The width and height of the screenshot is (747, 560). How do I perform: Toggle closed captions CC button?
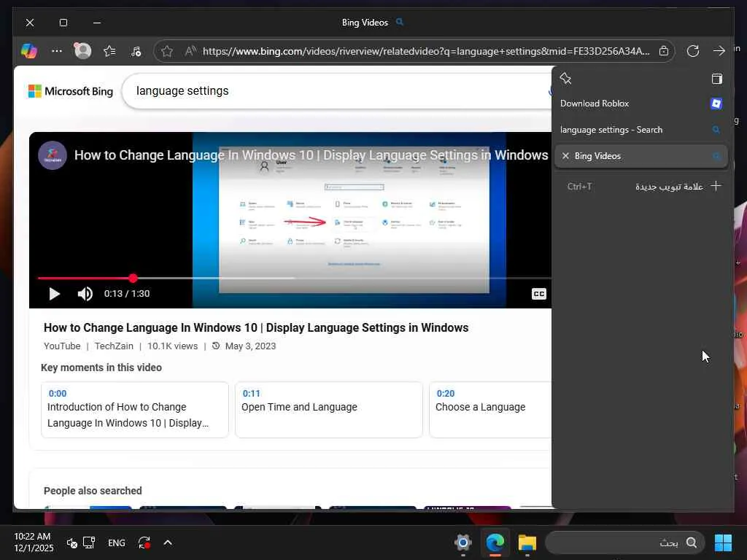539,294
